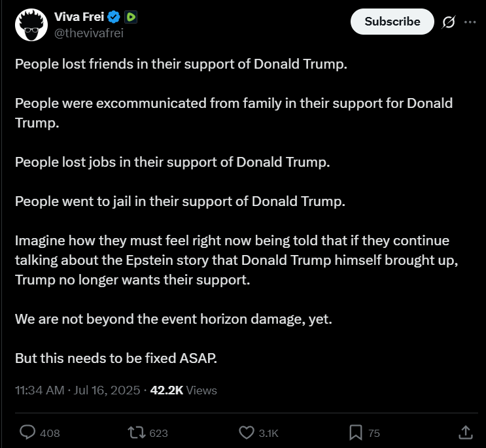Click the 623 reposts count
This screenshot has height=448, width=486.
(x=159, y=433)
